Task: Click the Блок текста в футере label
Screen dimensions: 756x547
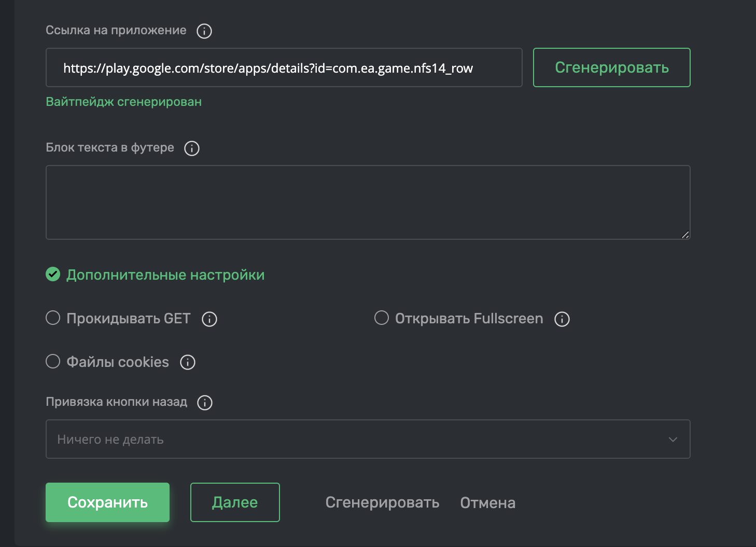Action: 110,148
